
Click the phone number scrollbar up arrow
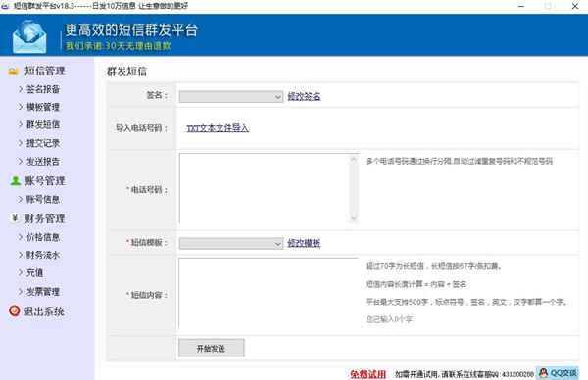pos(354,159)
